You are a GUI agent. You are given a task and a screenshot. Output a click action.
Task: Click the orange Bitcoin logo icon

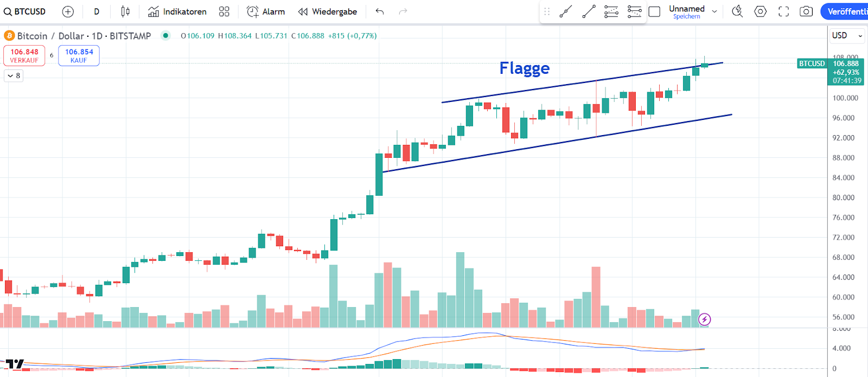pyautogui.click(x=9, y=36)
